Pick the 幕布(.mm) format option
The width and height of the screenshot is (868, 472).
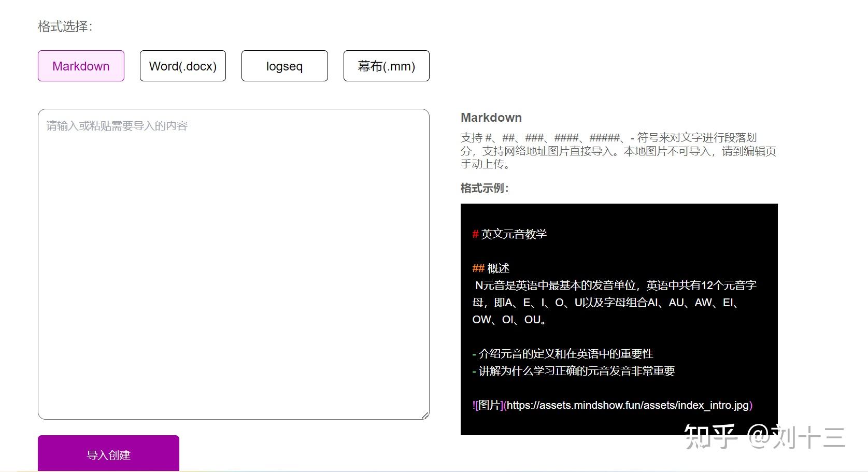click(386, 66)
